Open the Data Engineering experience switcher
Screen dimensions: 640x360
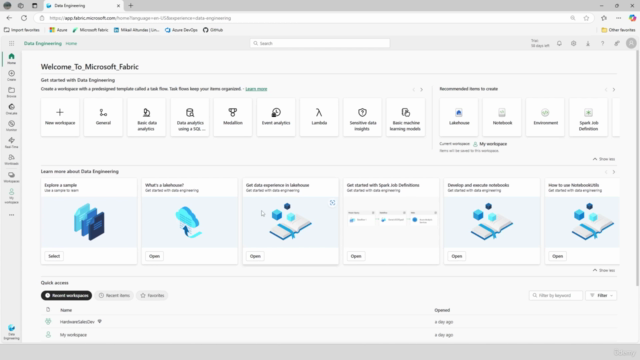(x=11, y=332)
